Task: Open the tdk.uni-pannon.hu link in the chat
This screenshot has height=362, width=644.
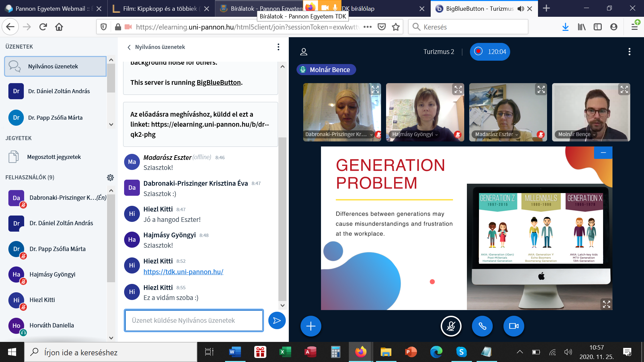Action: (x=183, y=272)
